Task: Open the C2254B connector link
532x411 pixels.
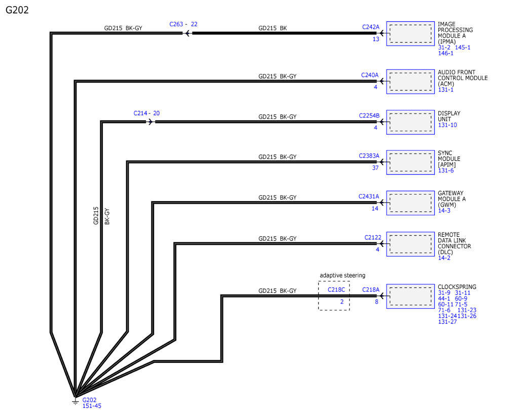Action: point(369,116)
